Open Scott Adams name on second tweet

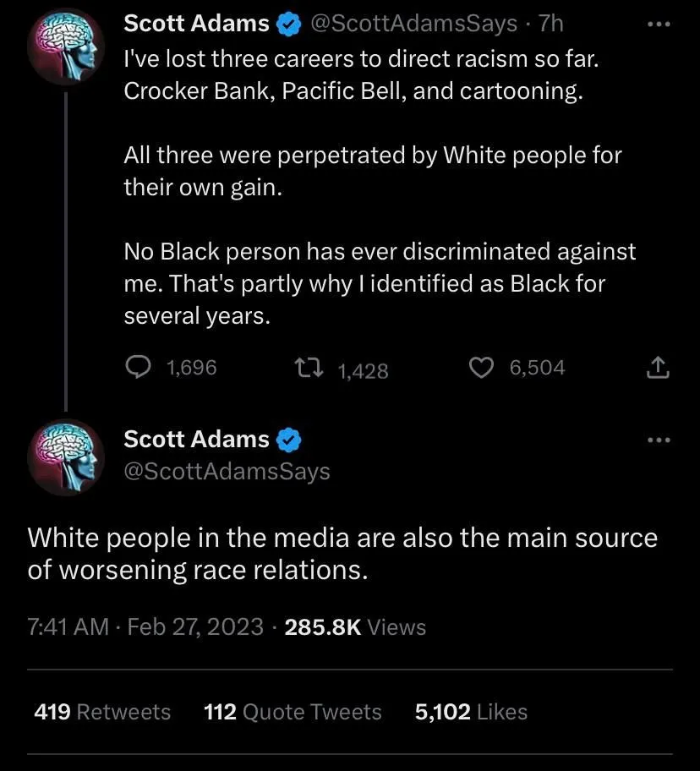196,440
